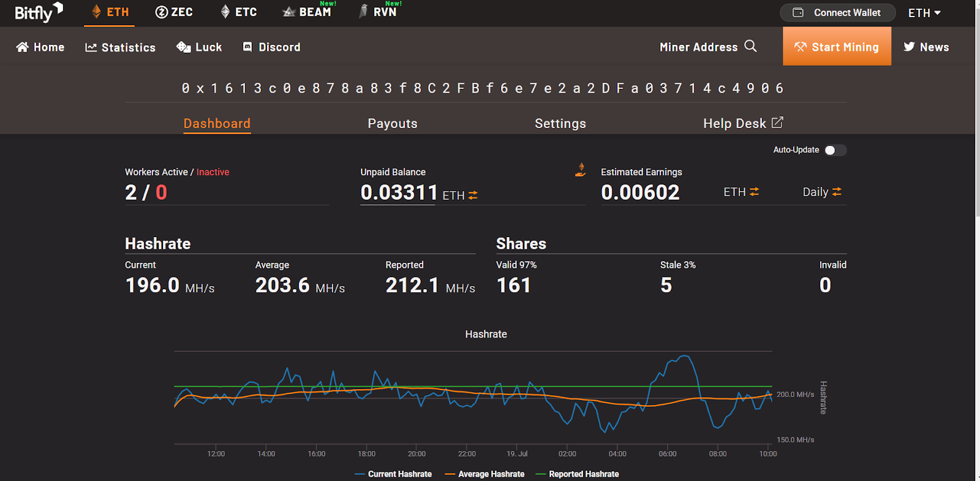Click the Bitfly logo
This screenshot has height=481, width=980.
tap(39, 12)
